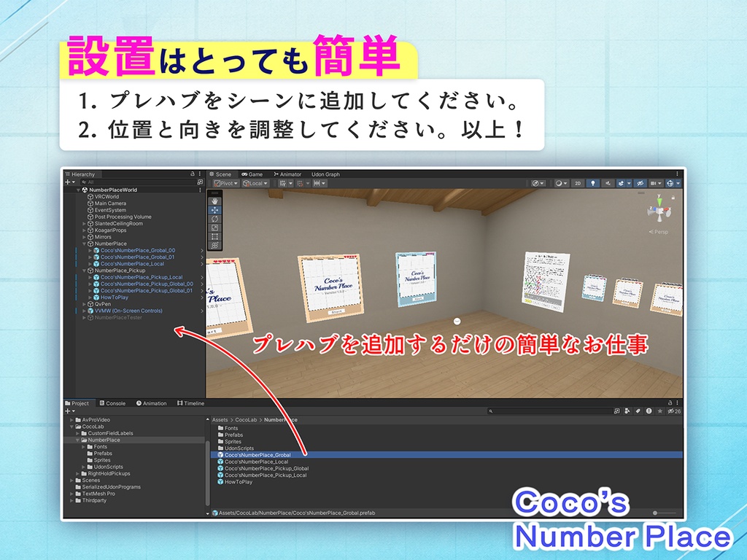The height and width of the screenshot is (560, 747).
Task: Toggle scene audio button
Action: [608, 183]
